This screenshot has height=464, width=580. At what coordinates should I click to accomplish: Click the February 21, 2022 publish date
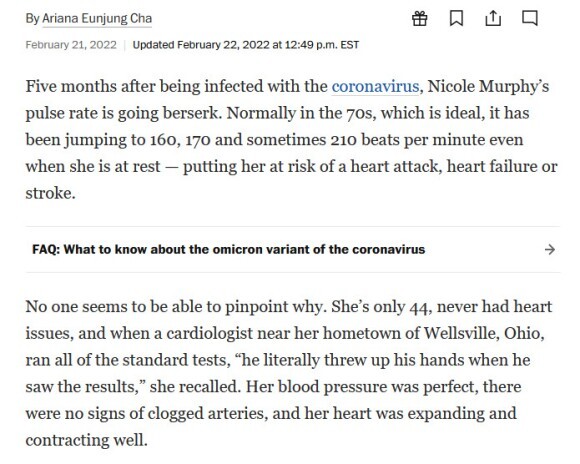[x=71, y=45]
